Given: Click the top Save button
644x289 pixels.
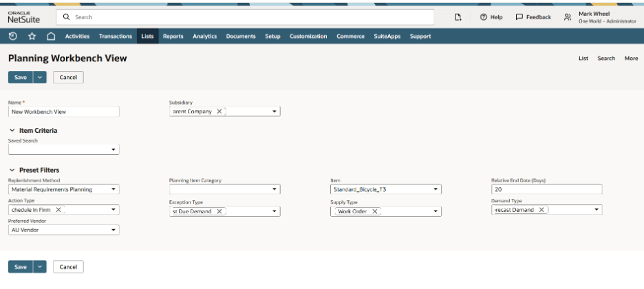Looking at the screenshot, I should (21, 77).
